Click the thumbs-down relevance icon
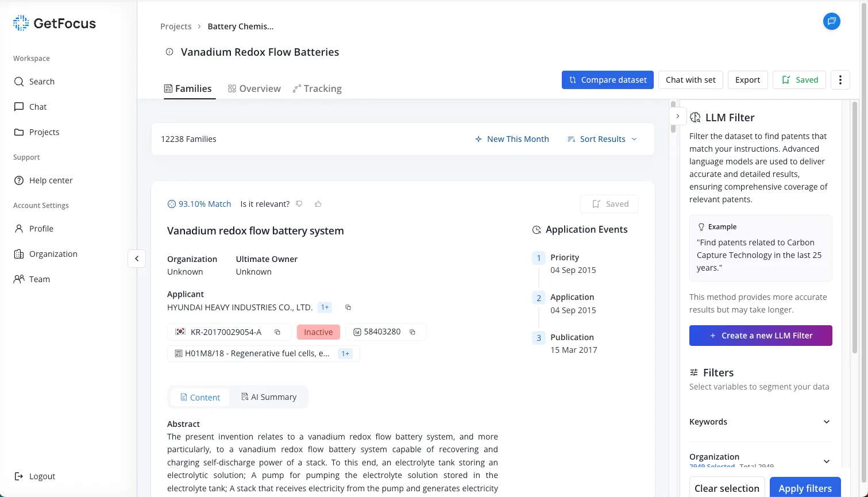 click(299, 204)
